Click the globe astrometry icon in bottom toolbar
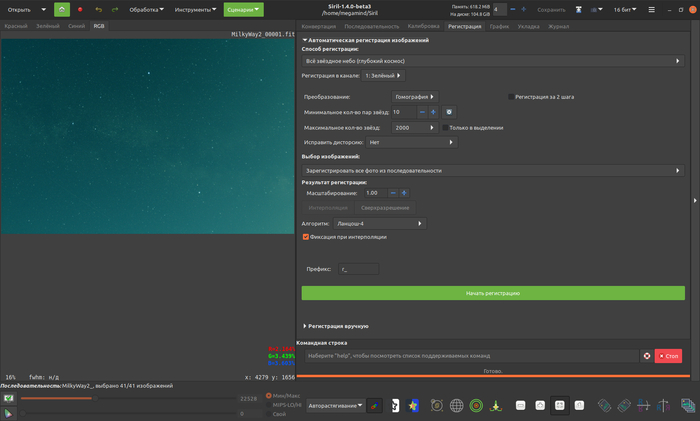Image resolution: width=700 pixels, height=421 pixels. tap(457, 405)
